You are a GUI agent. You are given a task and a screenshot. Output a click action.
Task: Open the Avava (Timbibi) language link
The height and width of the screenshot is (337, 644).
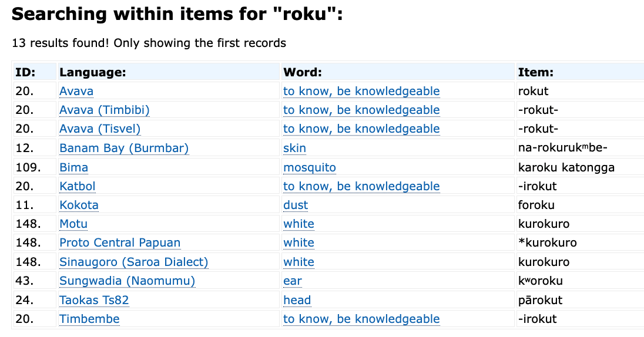point(105,110)
